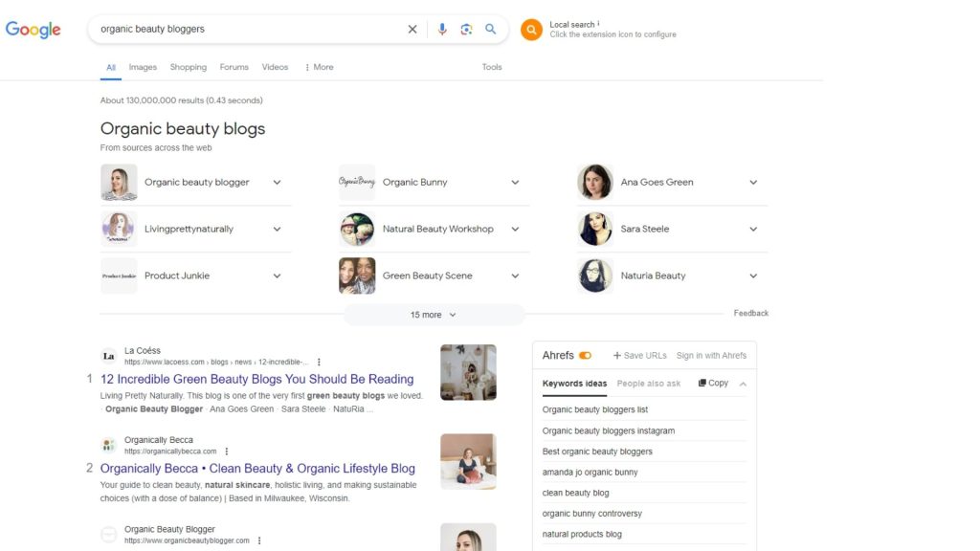Clear the search box with the X icon
This screenshot has width=980, height=551.
click(412, 30)
